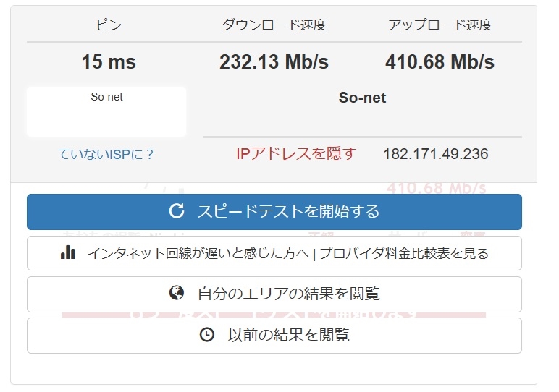Click the clock icon for previous results
This screenshot has width=559, height=392.
206,335
